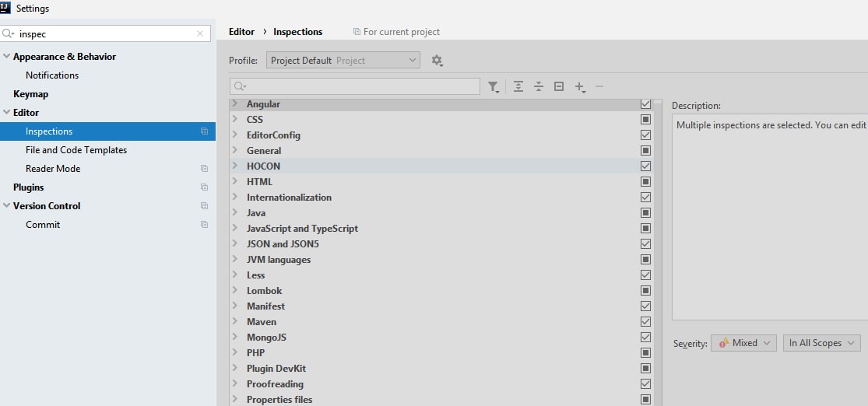Click the Add inspection plus icon
This screenshot has height=406, width=868.
click(580, 87)
